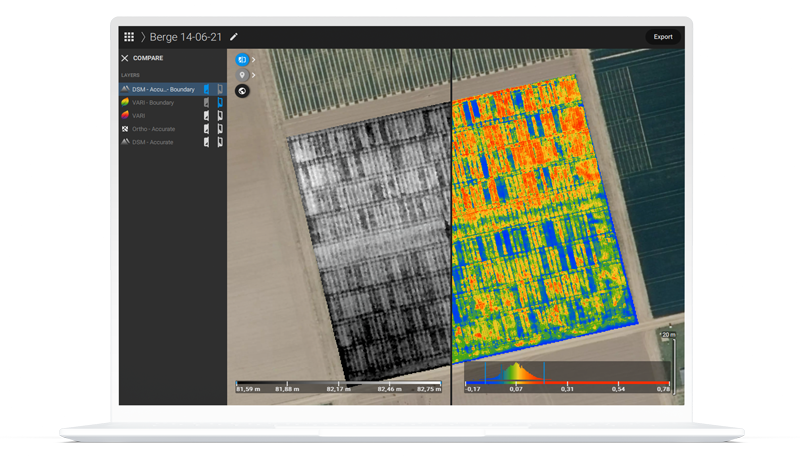Select the compare split-view tool icon
Viewport: 800px width, 459px height.
(242, 60)
